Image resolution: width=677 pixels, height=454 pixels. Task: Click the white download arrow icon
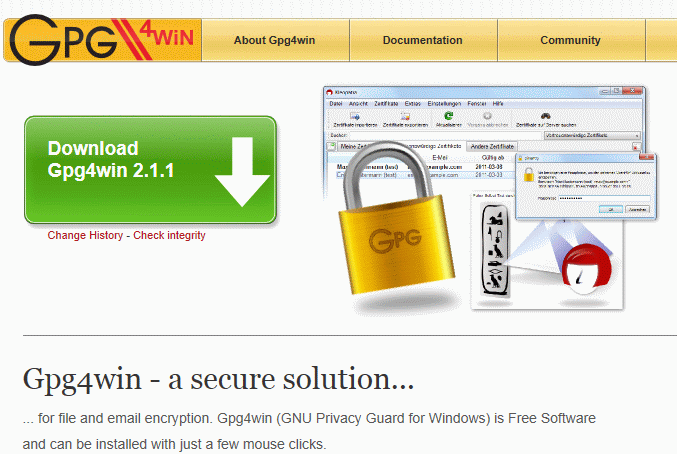click(242, 172)
